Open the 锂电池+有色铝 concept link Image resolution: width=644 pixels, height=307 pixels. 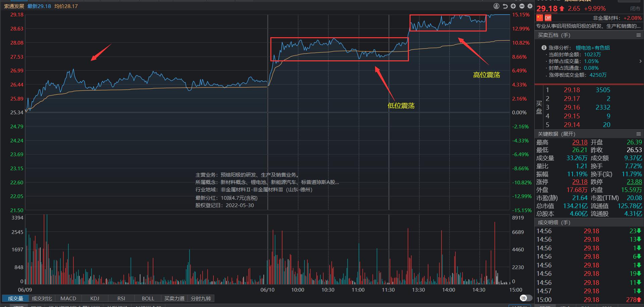click(593, 48)
